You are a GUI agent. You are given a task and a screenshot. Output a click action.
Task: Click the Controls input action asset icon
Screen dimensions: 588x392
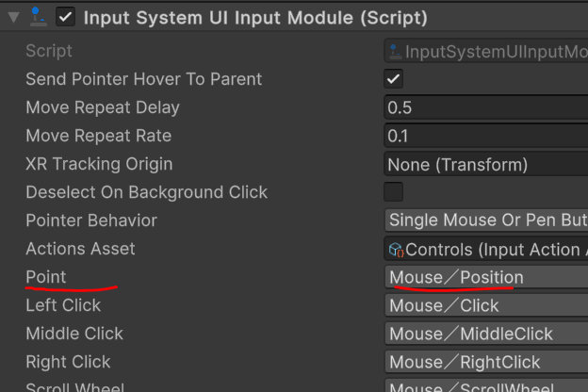point(396,250)
